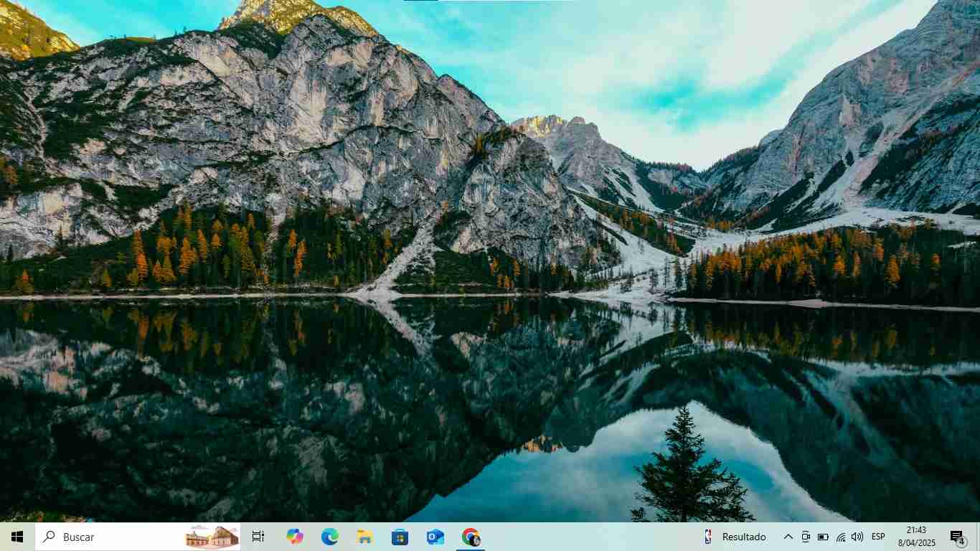
Task: Switch to the Google Chrome window
Action: pyautogui.click(x=471, y=537)
